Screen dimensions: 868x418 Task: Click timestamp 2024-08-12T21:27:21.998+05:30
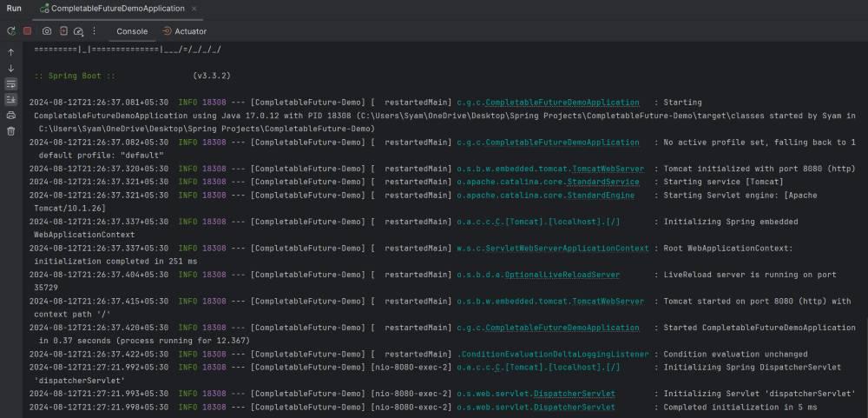click(x=99, y=408)
